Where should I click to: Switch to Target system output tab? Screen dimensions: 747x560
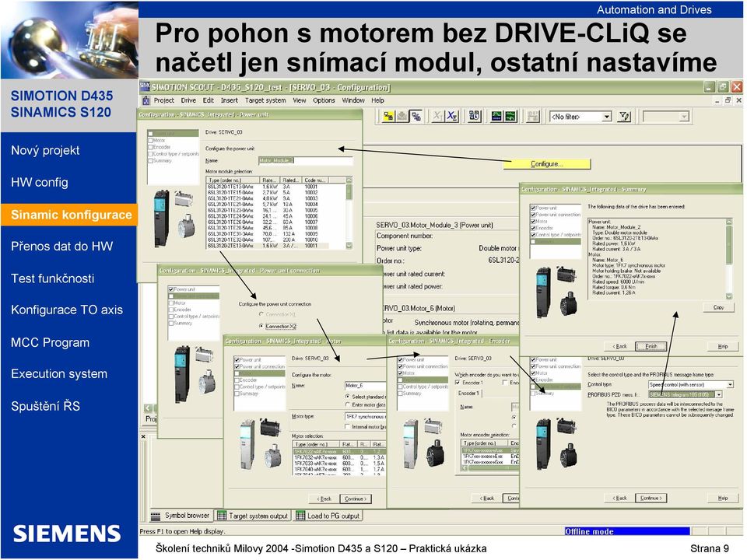[253, 516]
